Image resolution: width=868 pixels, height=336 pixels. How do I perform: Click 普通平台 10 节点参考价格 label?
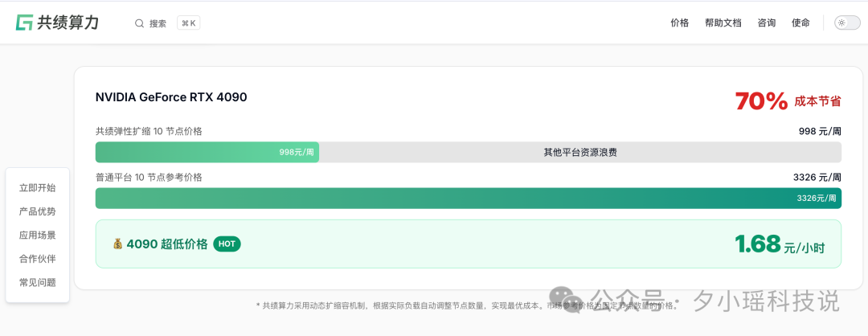[149, 178]
